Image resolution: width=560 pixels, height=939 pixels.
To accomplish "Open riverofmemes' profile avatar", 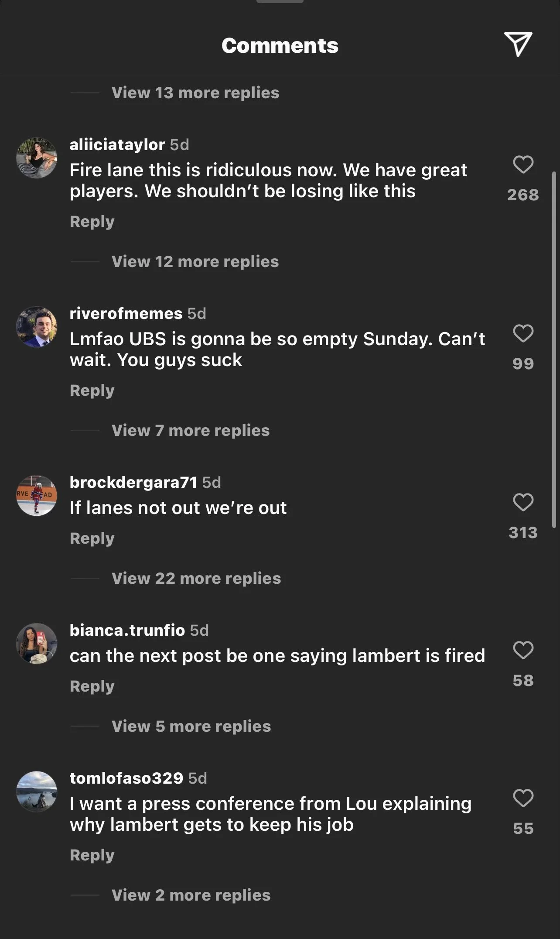I will coord(37,327).
